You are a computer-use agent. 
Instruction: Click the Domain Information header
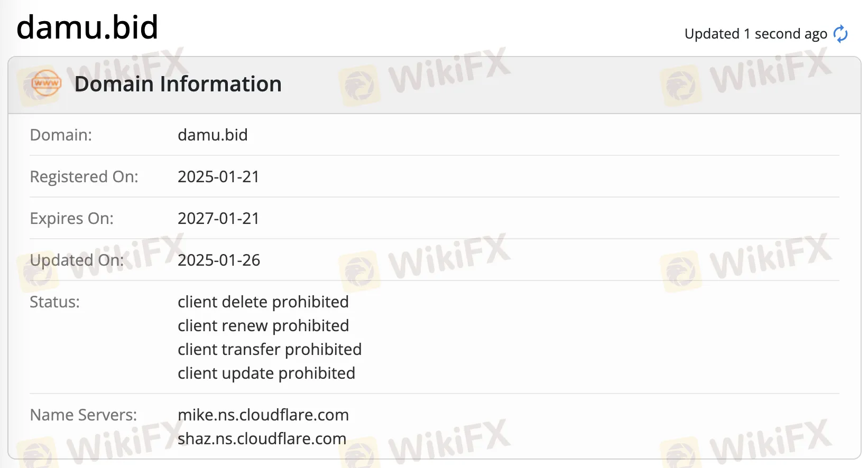178,84
